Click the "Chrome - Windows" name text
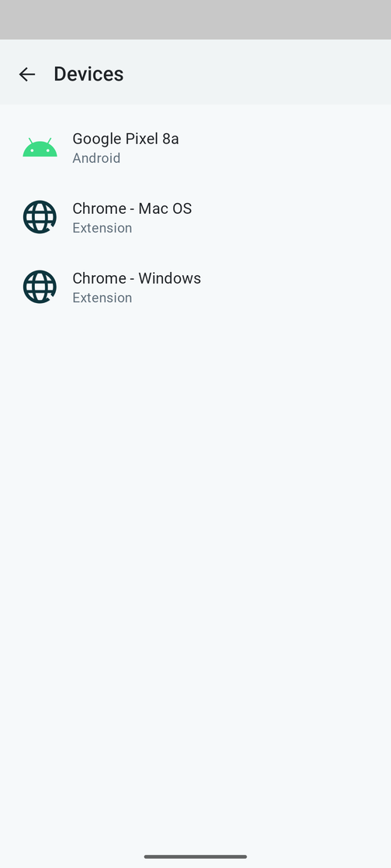 (x=137, y=278)
